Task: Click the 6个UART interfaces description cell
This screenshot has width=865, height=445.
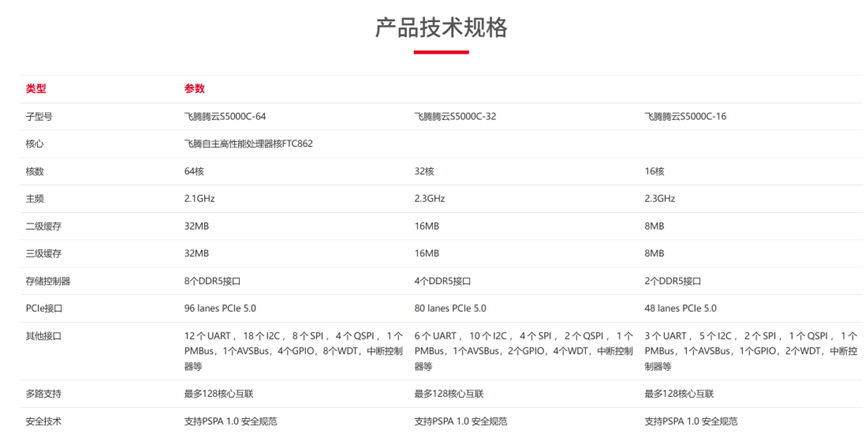Action: click(x=524, y=351)
